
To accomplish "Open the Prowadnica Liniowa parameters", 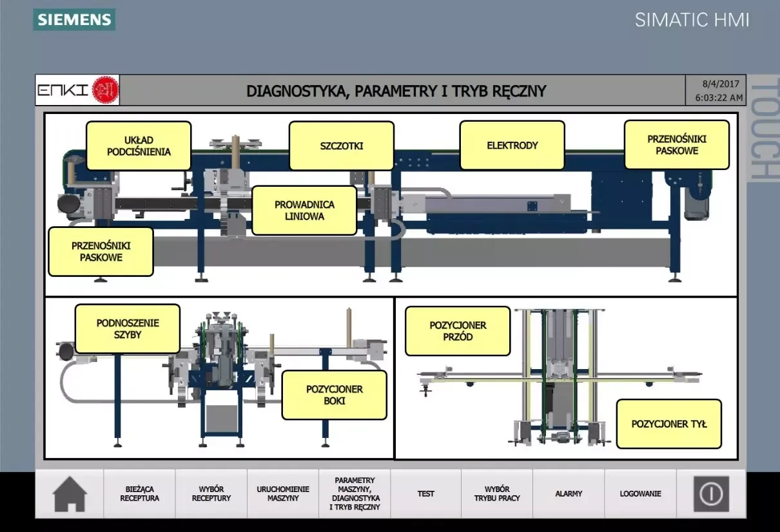I will point(304,211).
